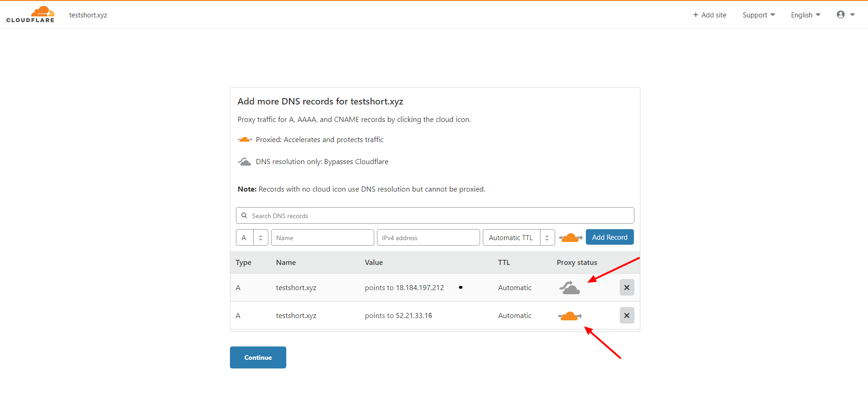This screenshot has height=401, width=868.
Task: Click the Continue button
Action: [258, 357]
